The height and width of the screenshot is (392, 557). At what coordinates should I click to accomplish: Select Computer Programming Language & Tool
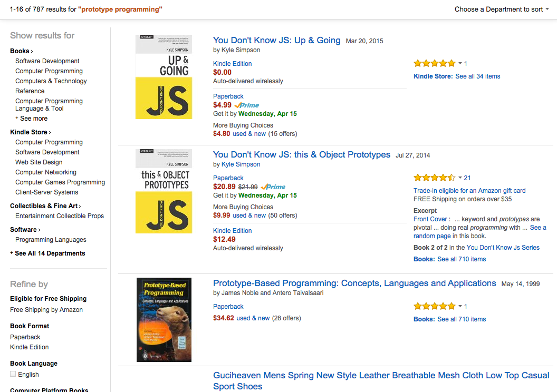pos(49,105)
